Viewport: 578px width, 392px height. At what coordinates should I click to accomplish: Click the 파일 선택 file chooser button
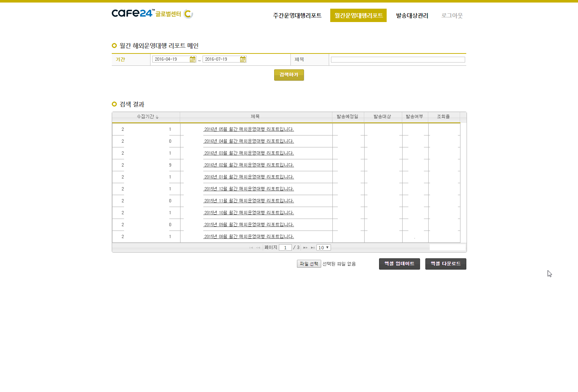pos(309,264)
